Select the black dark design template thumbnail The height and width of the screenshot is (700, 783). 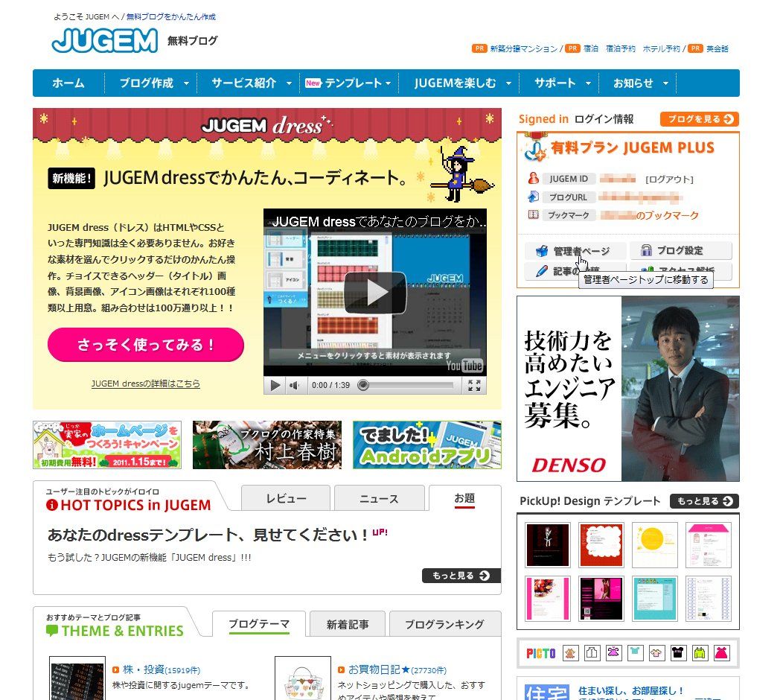click(548, 545)
